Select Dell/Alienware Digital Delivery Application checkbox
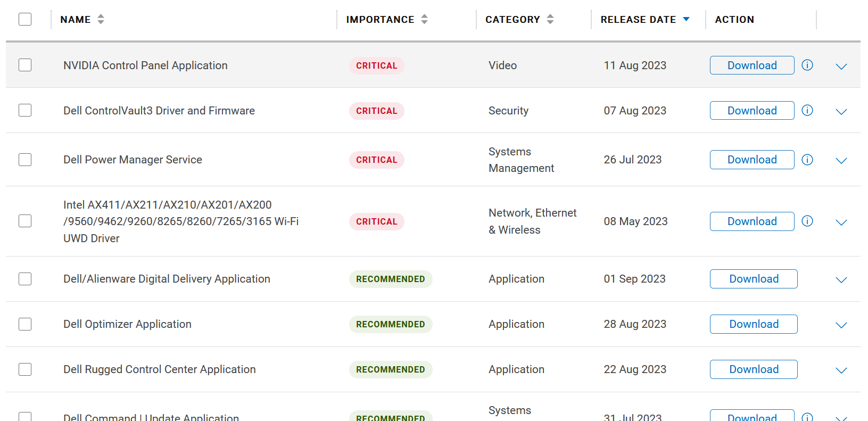Screen dimensions: 868x421 coord(25,279)
